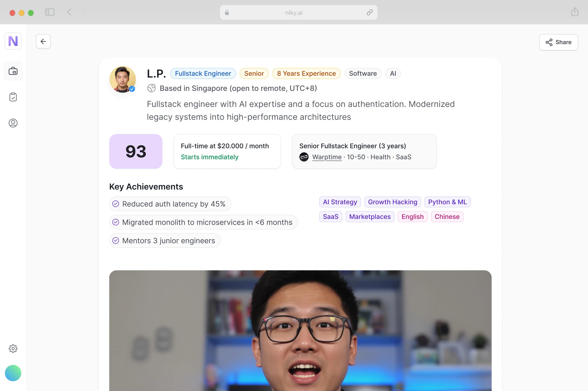588x391 pixels.
Task: Select the Marketplaces skill tag
Action: point(370,217)
